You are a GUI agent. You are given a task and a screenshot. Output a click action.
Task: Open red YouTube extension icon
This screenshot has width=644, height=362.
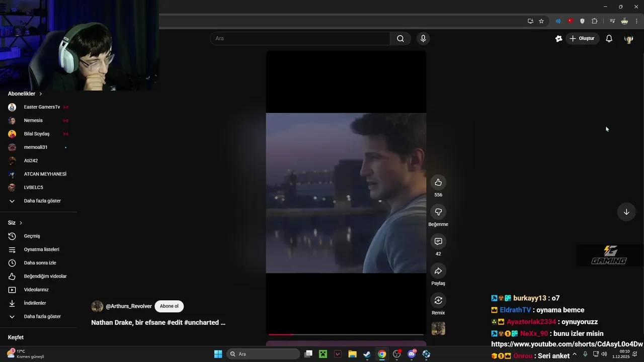pos(570,21)
